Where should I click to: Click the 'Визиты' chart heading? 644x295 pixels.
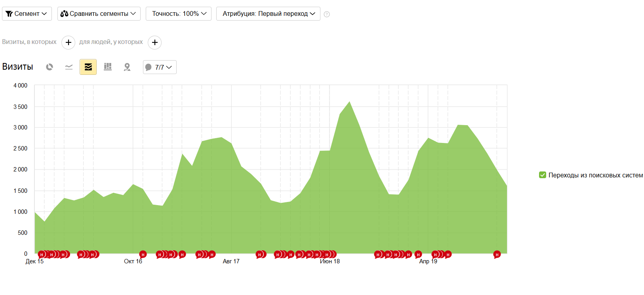[x=17, y=67]
